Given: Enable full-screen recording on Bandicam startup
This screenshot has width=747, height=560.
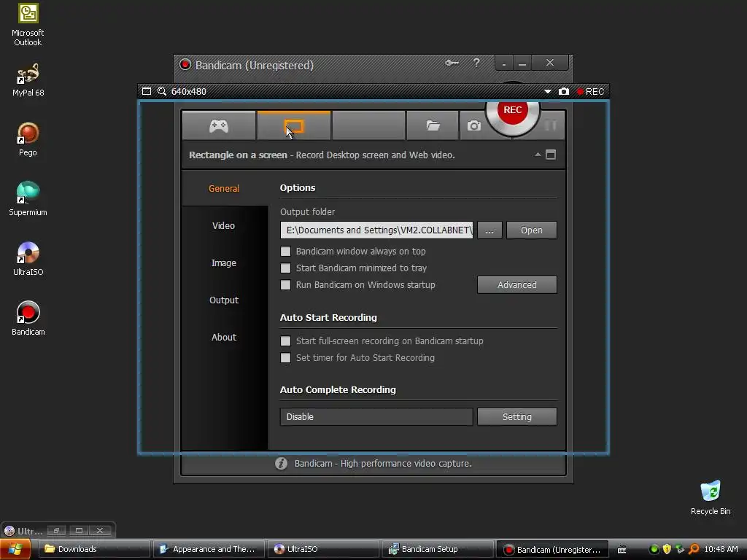Looking at the screenshot, I should 285,341.
